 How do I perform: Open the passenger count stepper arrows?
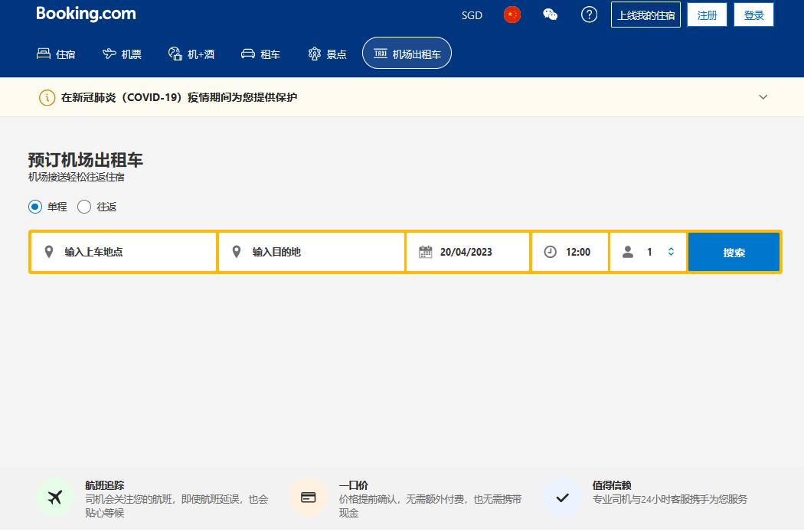[671, 252]
